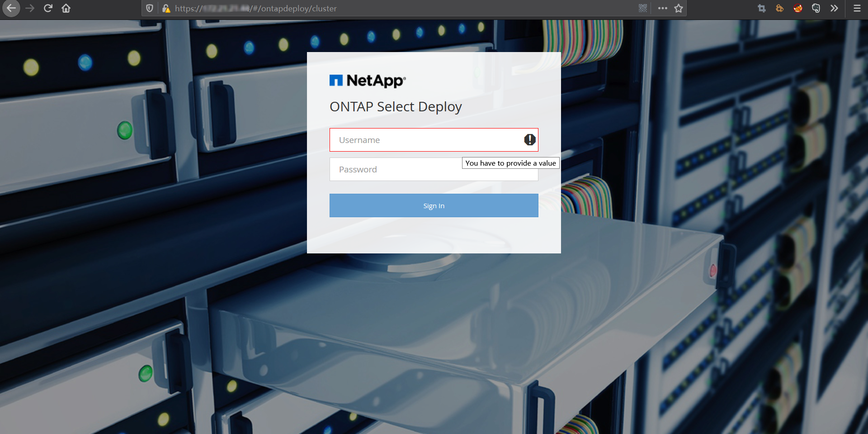Open tracking protection shield info
The image size is (868, 434).
click(x=150, y=8)
